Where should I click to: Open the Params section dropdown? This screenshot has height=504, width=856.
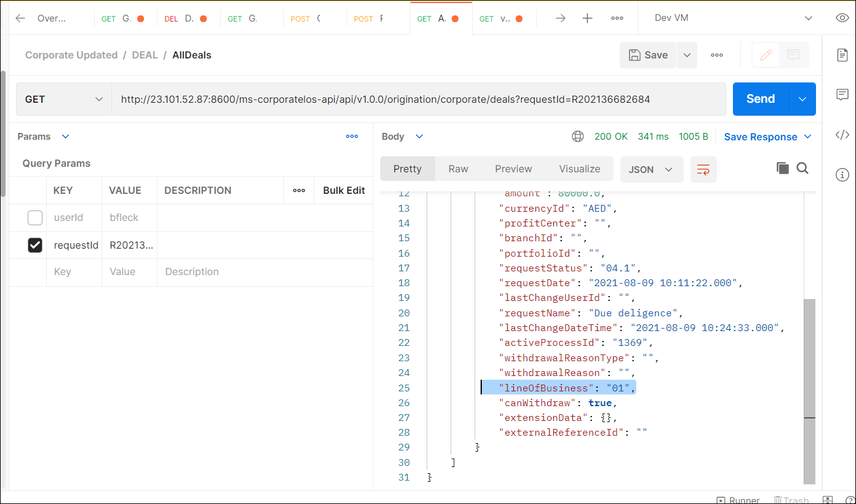(x=44, y=137)
